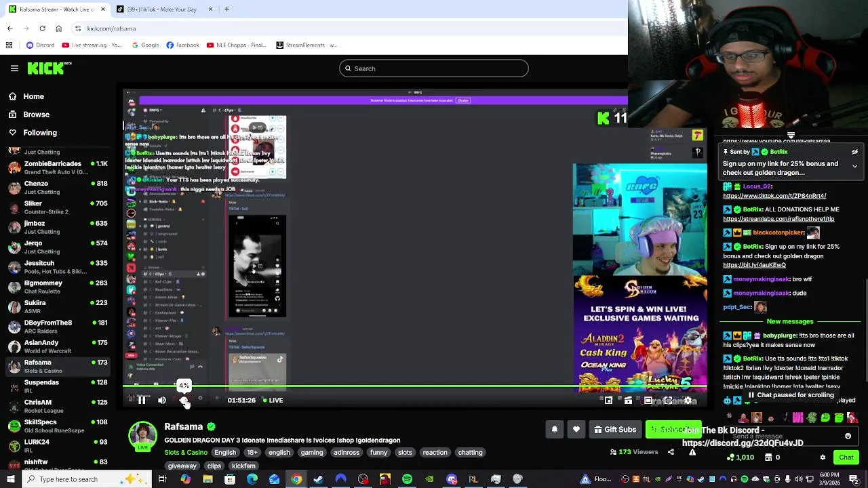Enable notifications bell for Rafsama
This screenshot has height=488, width=868.
pyautogui.click(x=555, y=430)
